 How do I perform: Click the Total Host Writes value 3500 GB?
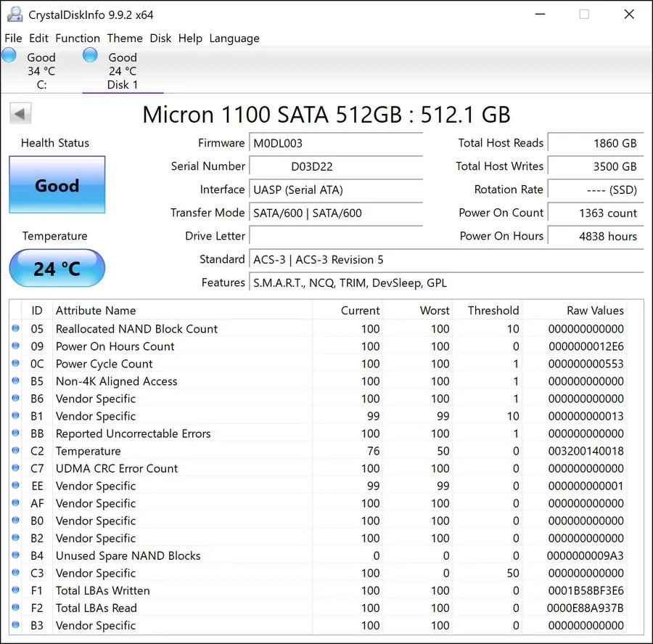click(x=596, y=167)
